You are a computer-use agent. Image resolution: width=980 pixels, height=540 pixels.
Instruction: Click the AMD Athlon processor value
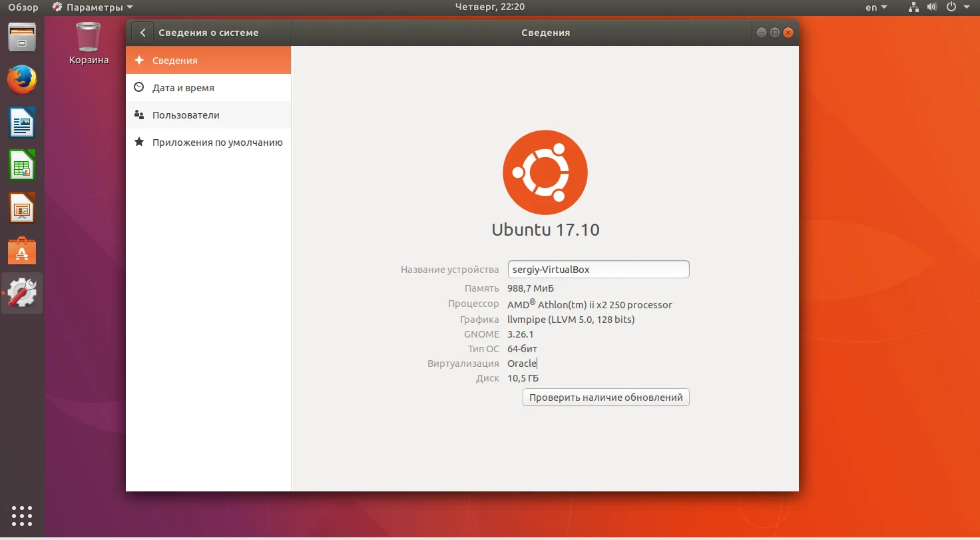(x=590, y=304)
